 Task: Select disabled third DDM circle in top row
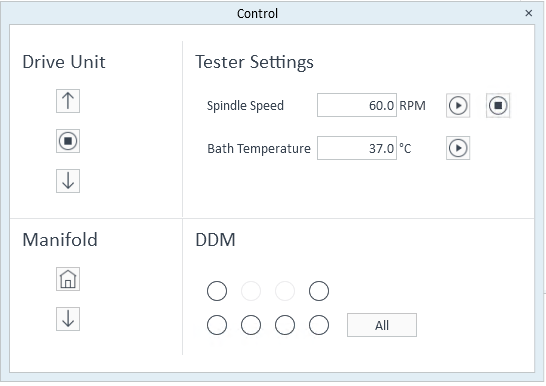[x=285, y=291]
